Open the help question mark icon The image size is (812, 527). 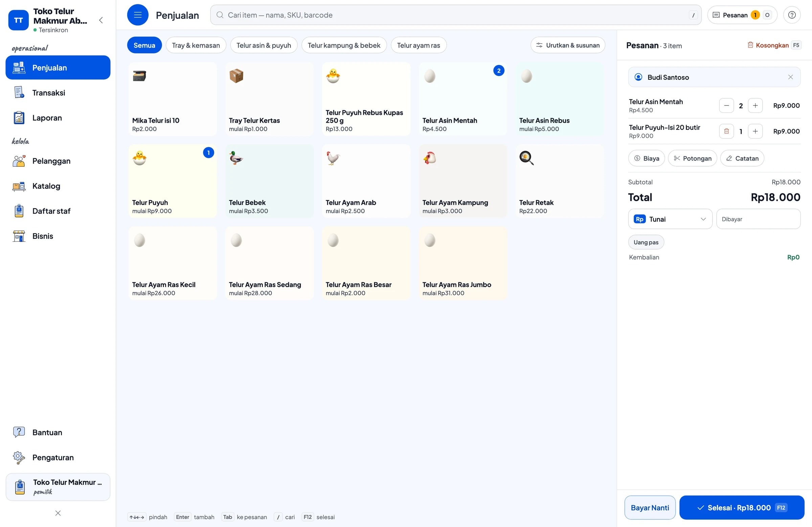click(x=791, y=15)
